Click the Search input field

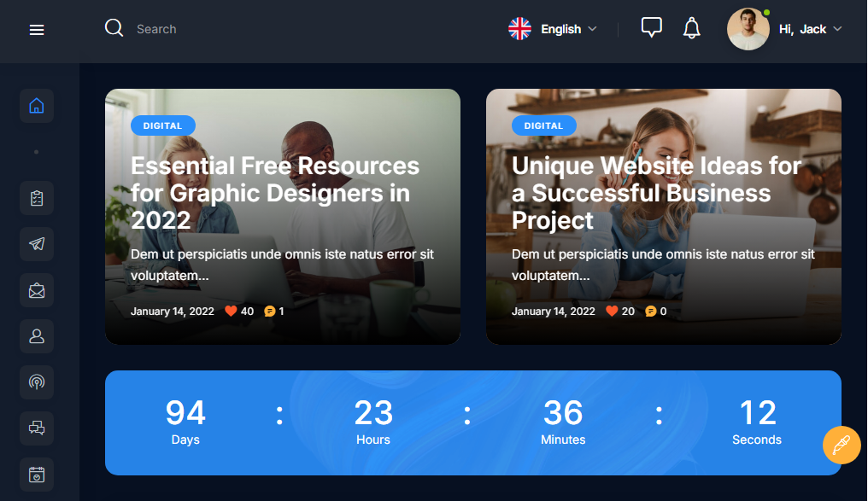pyautogui.click(x=256, y=29)
